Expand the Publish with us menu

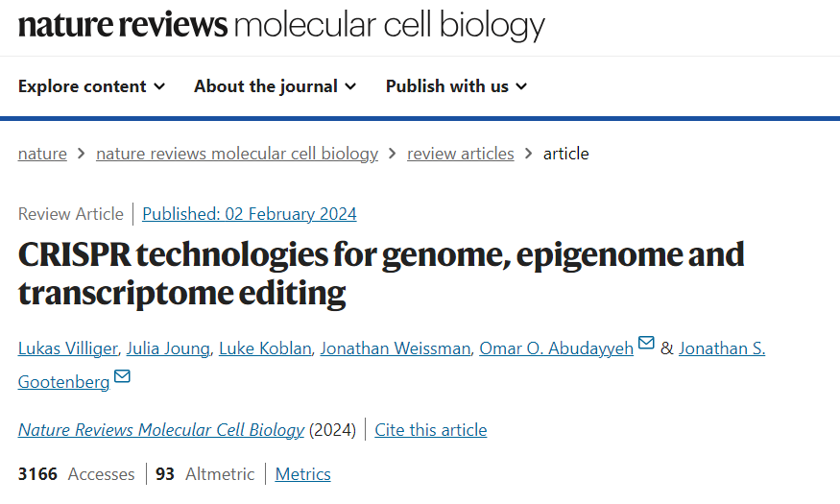point(456,86)
